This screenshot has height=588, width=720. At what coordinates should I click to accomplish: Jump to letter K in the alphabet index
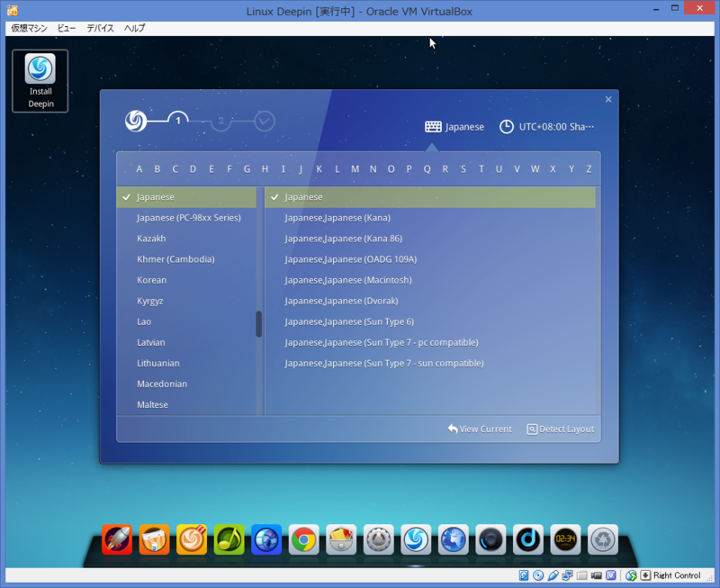pyautogui.click(x=318, y=168)
